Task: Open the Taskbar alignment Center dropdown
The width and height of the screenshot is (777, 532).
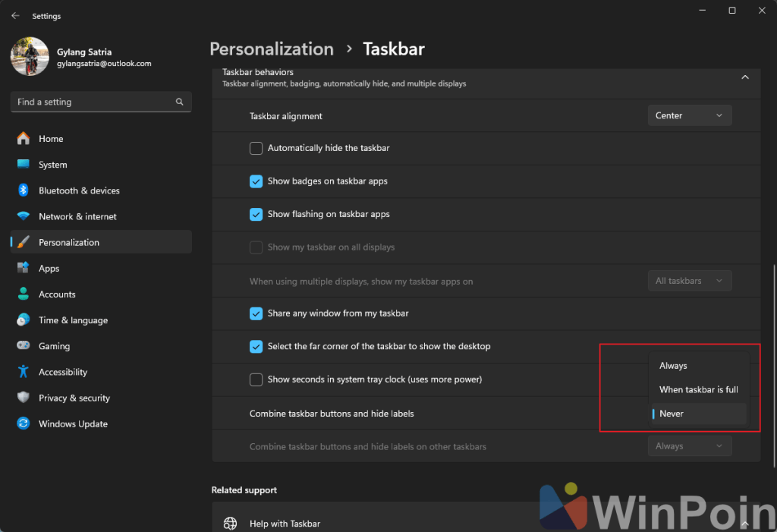Action: 689,115
